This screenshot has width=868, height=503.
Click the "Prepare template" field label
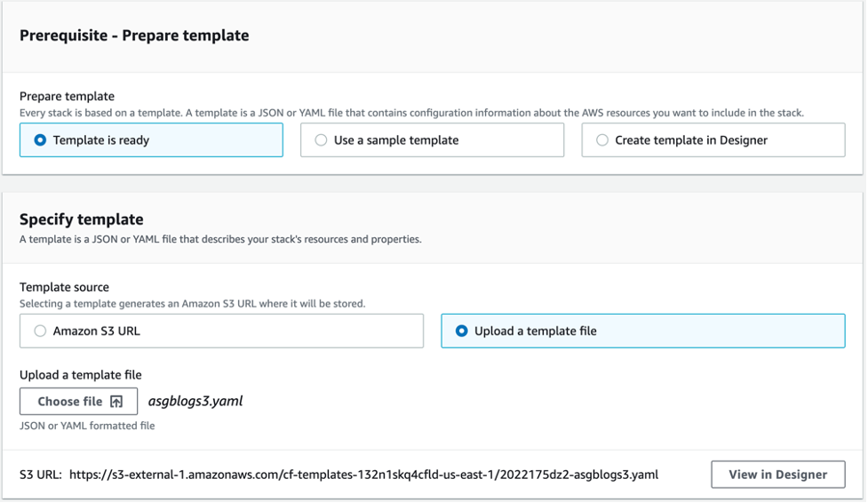67,96
